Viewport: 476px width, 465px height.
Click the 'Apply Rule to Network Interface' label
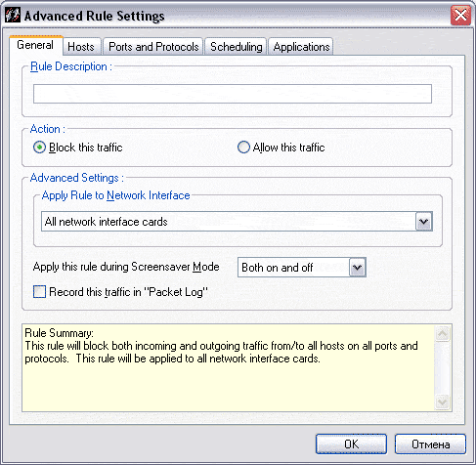pyautogui.click(x=116, y=195)
